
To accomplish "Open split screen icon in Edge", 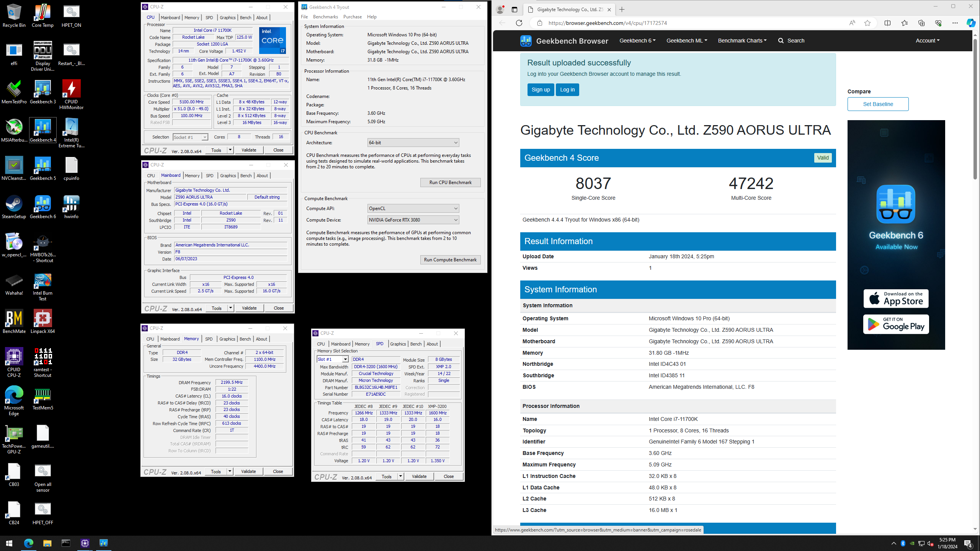I will 887,23.
